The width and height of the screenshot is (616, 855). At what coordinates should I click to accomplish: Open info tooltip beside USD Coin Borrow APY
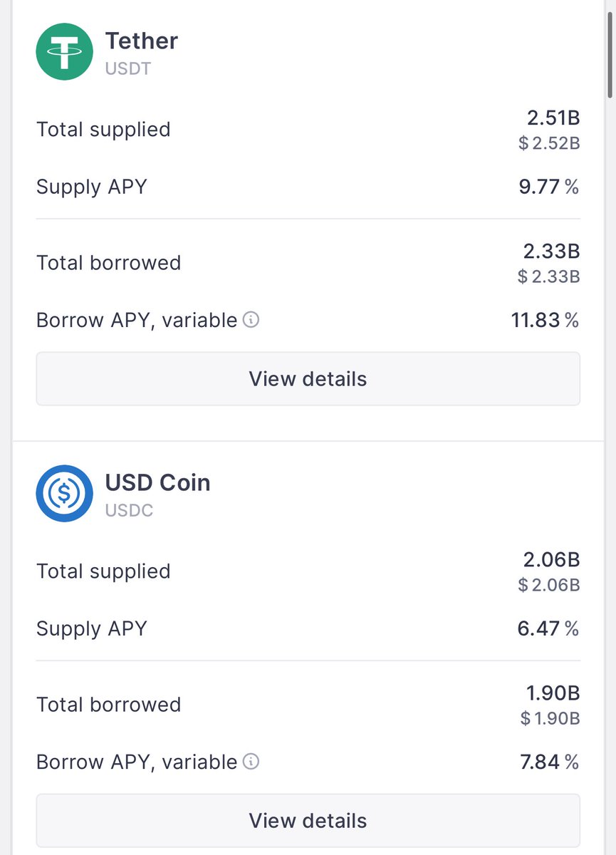point(251,762)
